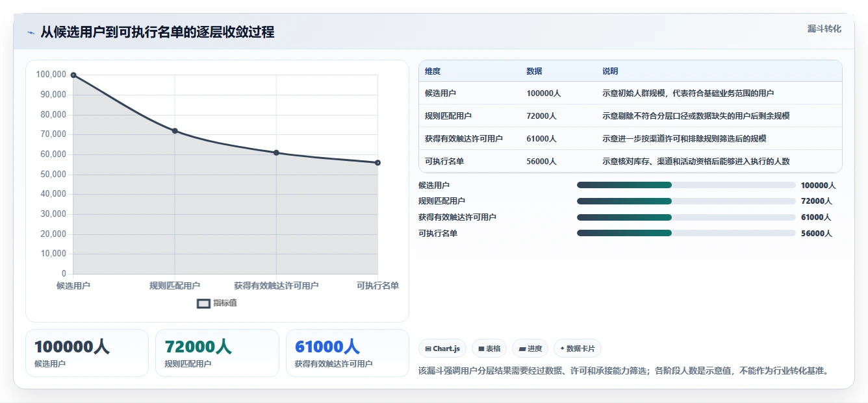Click the 漏斗转化 label in header

[824, 29]
